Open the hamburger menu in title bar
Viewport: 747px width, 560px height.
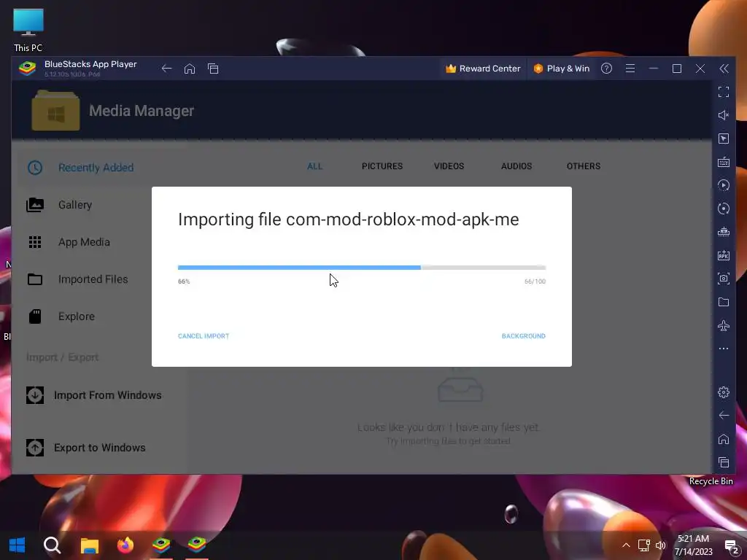tap(630, 69)
